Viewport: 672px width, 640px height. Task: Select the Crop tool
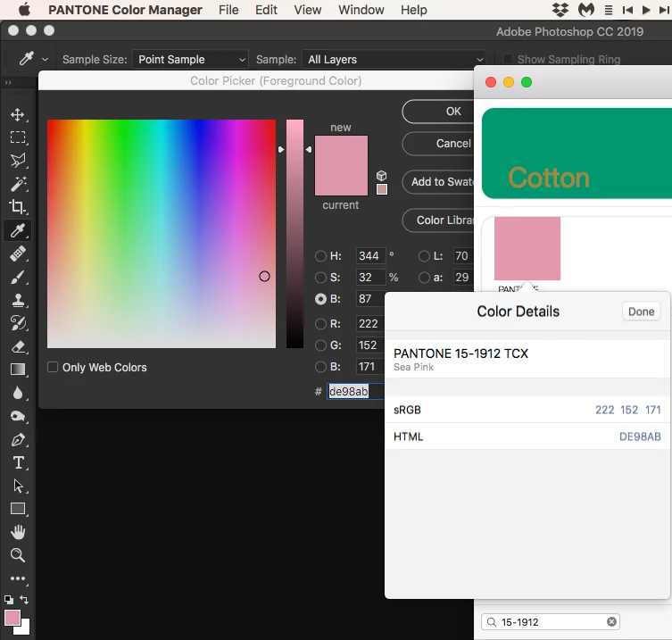click(x=18, y=207)
